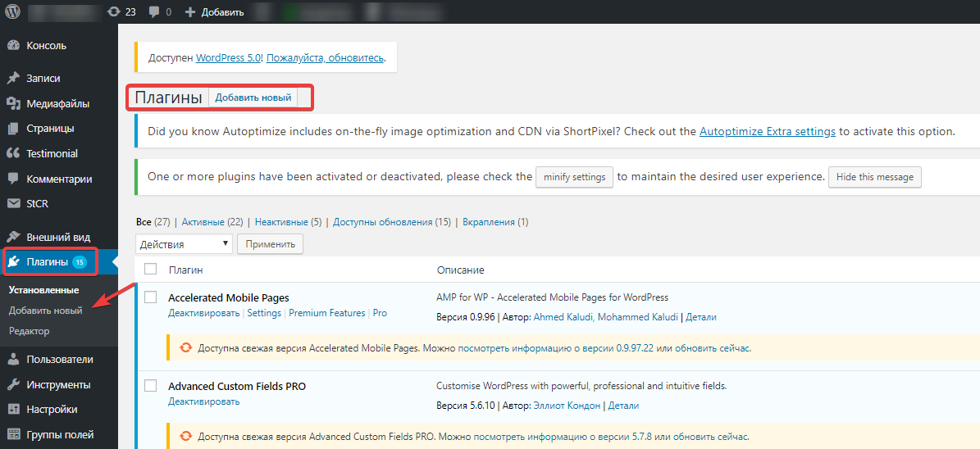The width and height of the screenshot is (980, 449).
Task: Click the update icon in Accelerated Mobile Pages notice
Action: pyautogui.click(x=186, y=348)
